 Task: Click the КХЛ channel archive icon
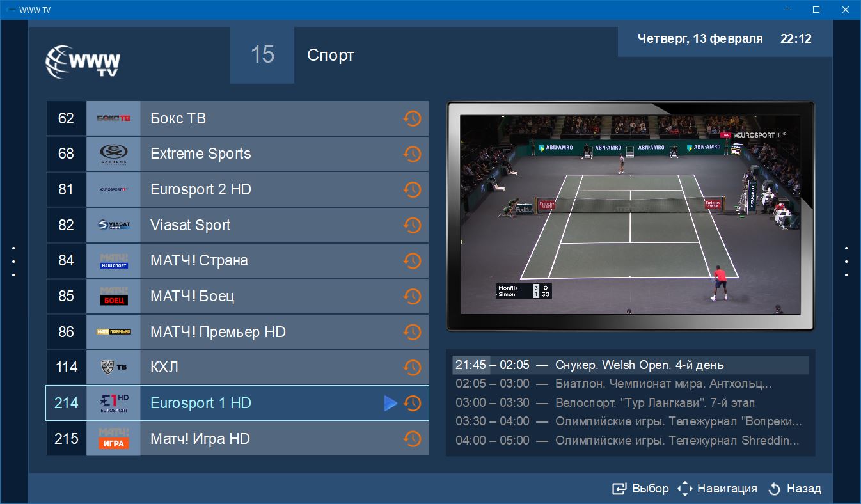pos(413,368)
